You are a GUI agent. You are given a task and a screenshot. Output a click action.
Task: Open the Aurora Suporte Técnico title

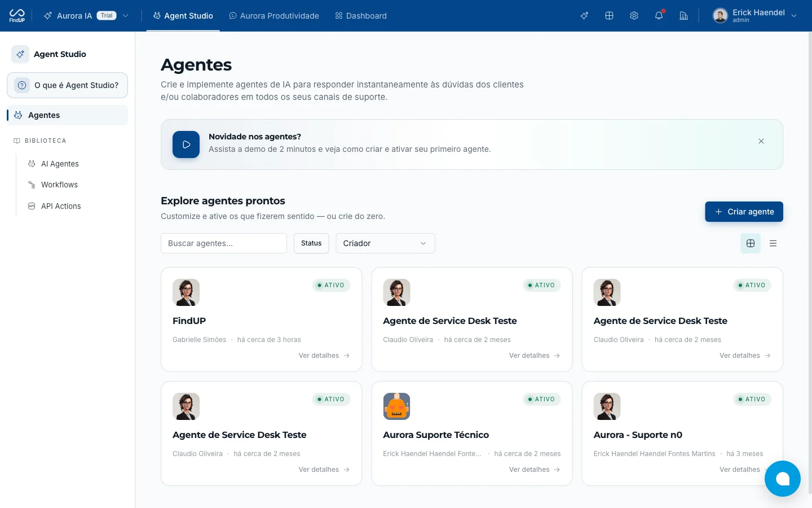coord(436,435)
